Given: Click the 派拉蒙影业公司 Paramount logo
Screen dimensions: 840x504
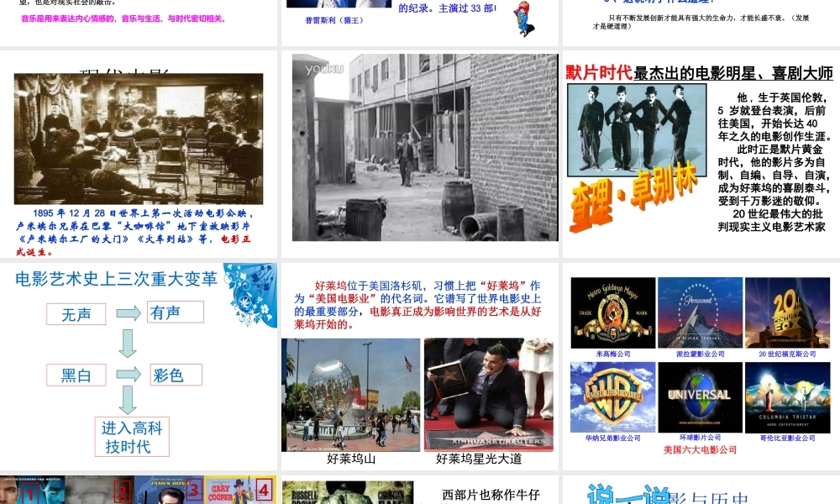Looking at the screenshot, I should point(701,312).
